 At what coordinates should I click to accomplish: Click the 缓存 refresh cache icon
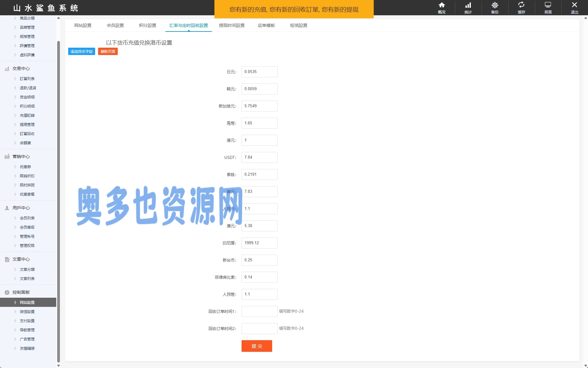[x=521, y=5]
